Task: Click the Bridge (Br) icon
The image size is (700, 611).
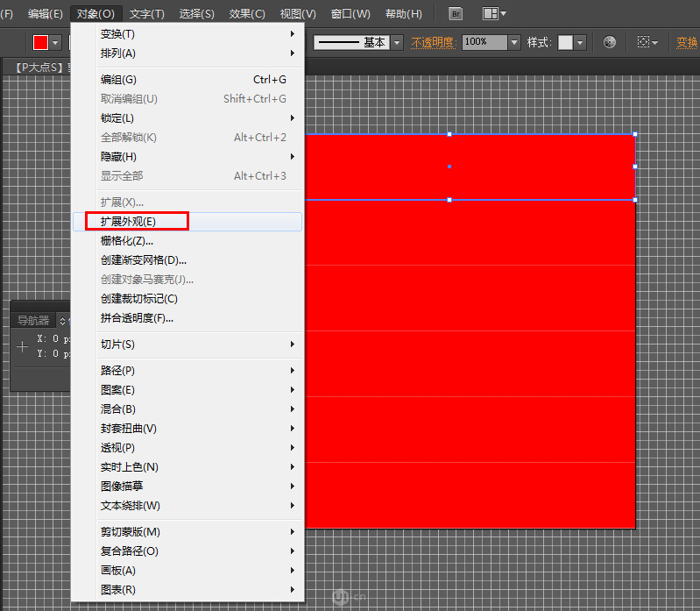Action: (x=456, y=14)
